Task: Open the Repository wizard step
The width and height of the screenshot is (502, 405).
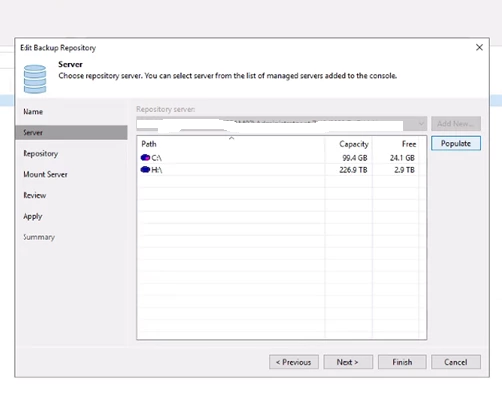Action: pyautogui.click(x=41, y=154)
